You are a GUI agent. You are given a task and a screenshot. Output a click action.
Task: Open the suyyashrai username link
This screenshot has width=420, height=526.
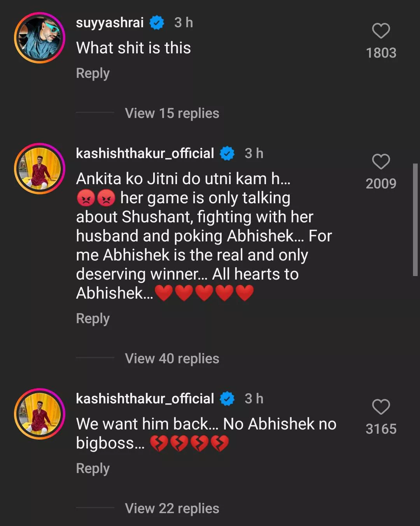(x=110, y=23)
